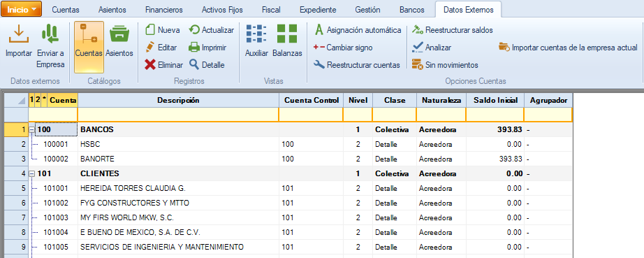Select SERVICIOS DE INGENIERIA Y MANTENIMIENTO row
The width and height of the screenshot is (644, 258).
pyautogui.click(x=288, y=247)
